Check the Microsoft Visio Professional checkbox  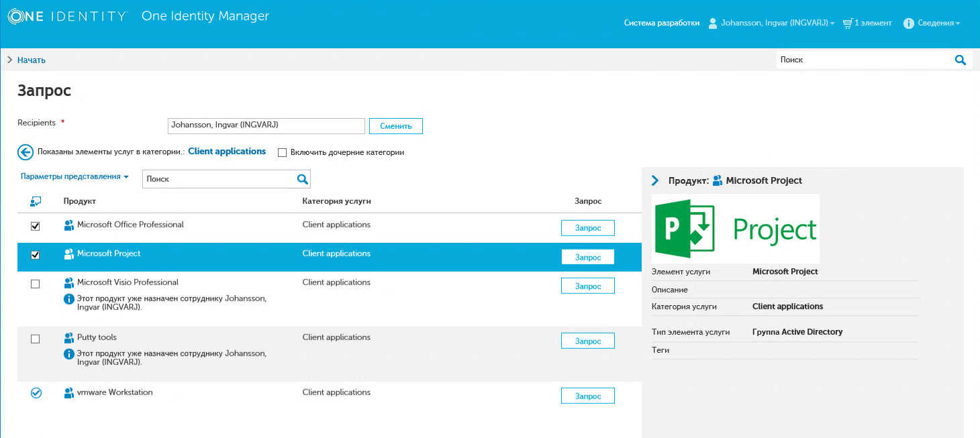tap(36, 284)
